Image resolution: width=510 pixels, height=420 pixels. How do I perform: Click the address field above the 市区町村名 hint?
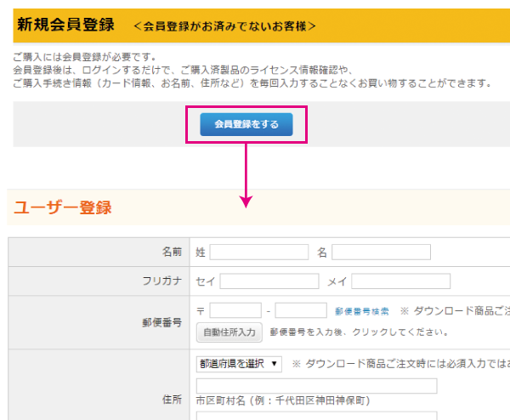click(316, 386)
